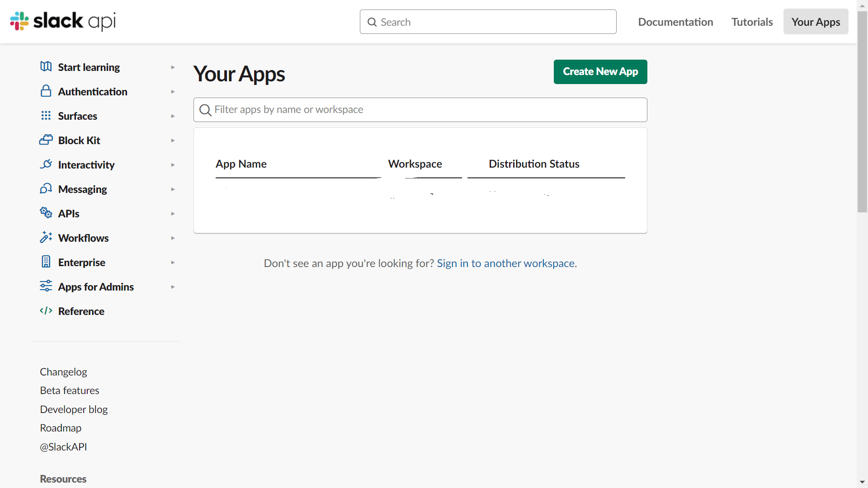Expand the Messaging section arrow
This screenshot has height=488, width=868.
173,189
